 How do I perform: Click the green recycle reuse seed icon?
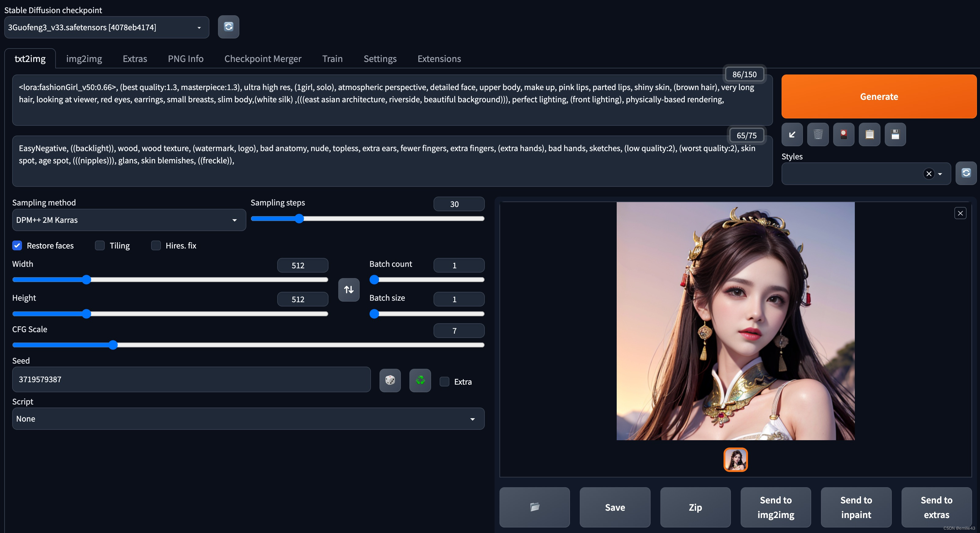pos(420,380)
